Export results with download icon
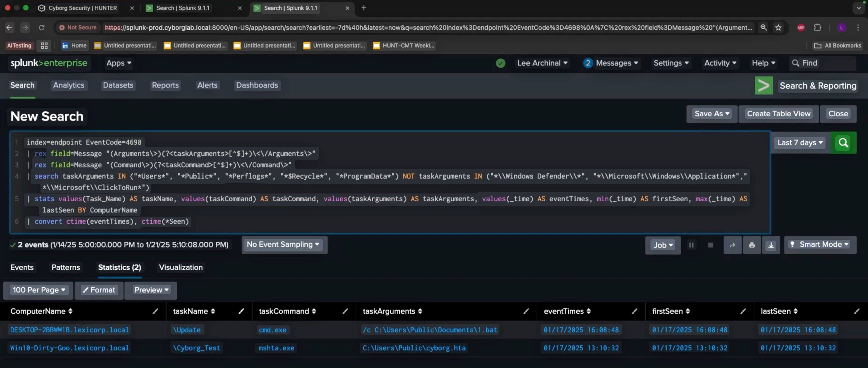The image size is (868, 368). coord(771,245)
